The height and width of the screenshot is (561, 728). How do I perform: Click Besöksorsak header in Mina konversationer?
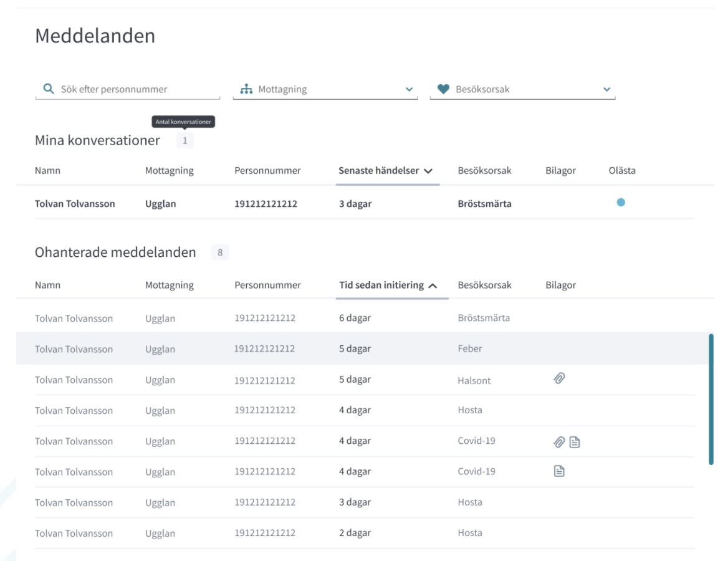click(485, 170)
